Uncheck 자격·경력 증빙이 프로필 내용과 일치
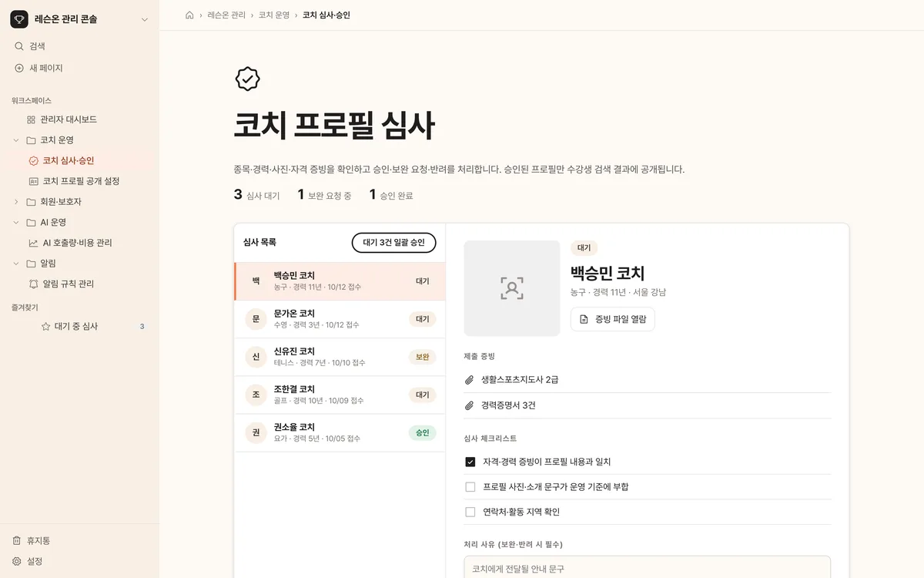Viewport: 924px width, 578px height. point(470,462)
